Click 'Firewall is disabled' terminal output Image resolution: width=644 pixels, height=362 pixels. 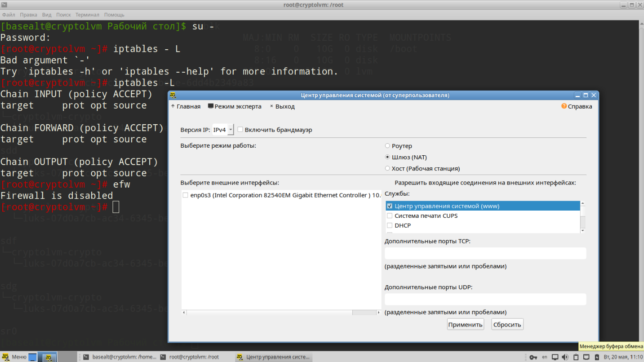(57, 196)
